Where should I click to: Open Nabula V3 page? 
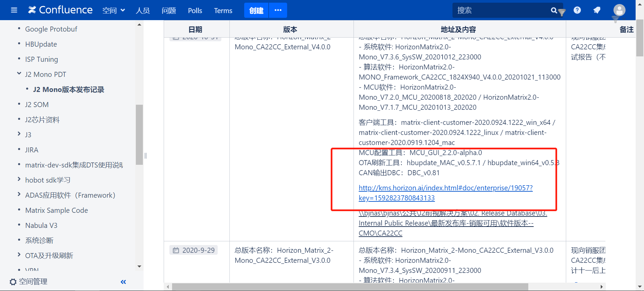(x=41, y=226)
